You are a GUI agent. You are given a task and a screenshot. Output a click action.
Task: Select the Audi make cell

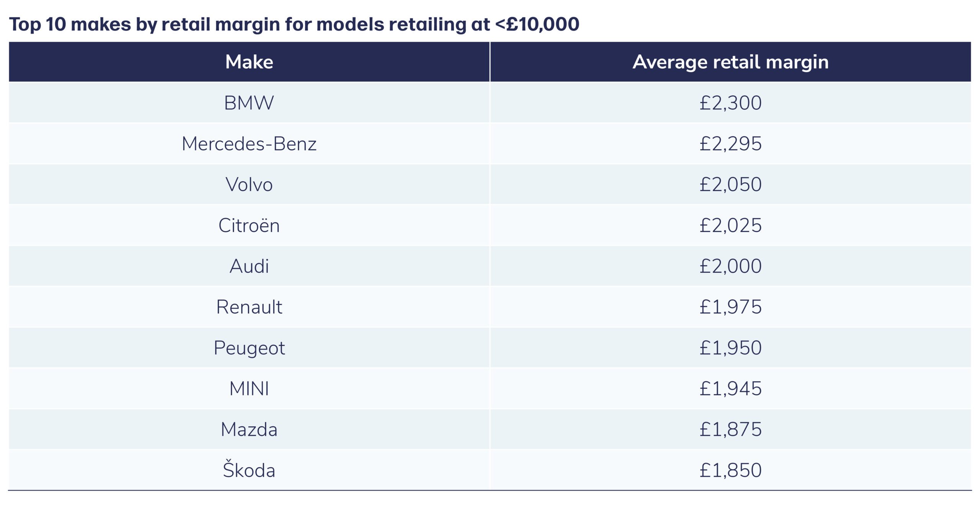click(x=249, y=266)
